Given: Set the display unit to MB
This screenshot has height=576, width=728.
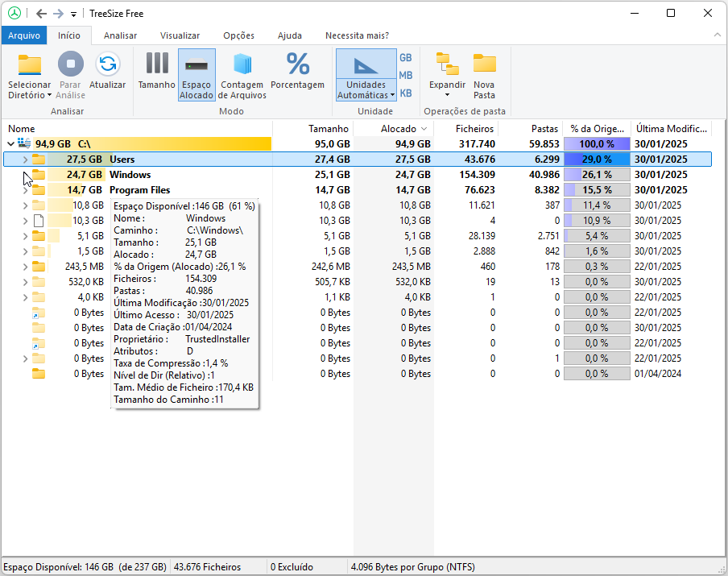Looking at the screenshot, I should [x=406, y=75].
